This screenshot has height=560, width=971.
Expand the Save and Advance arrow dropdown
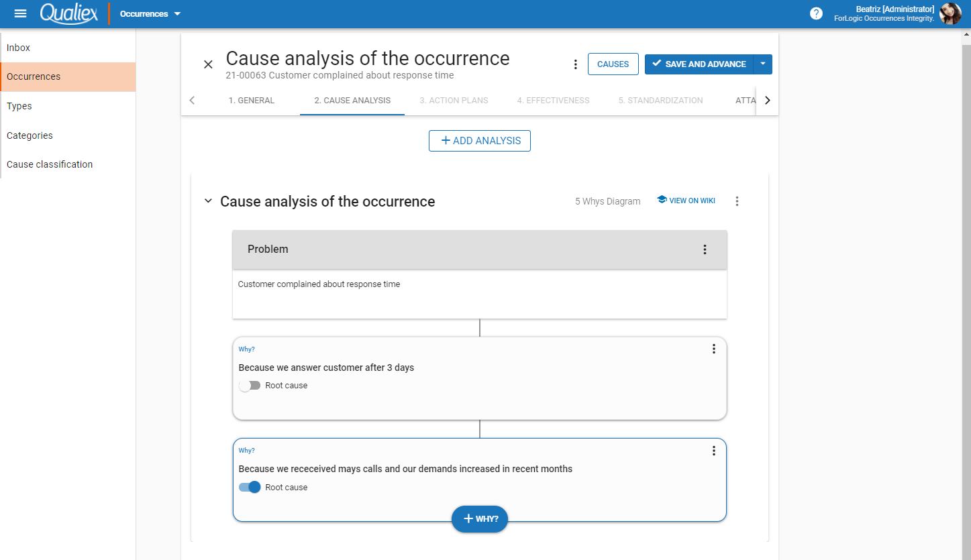pos(763,64)
